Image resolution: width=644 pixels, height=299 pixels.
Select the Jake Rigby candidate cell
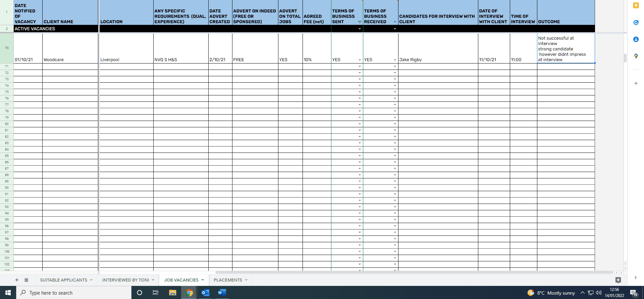tap(438, 59)
